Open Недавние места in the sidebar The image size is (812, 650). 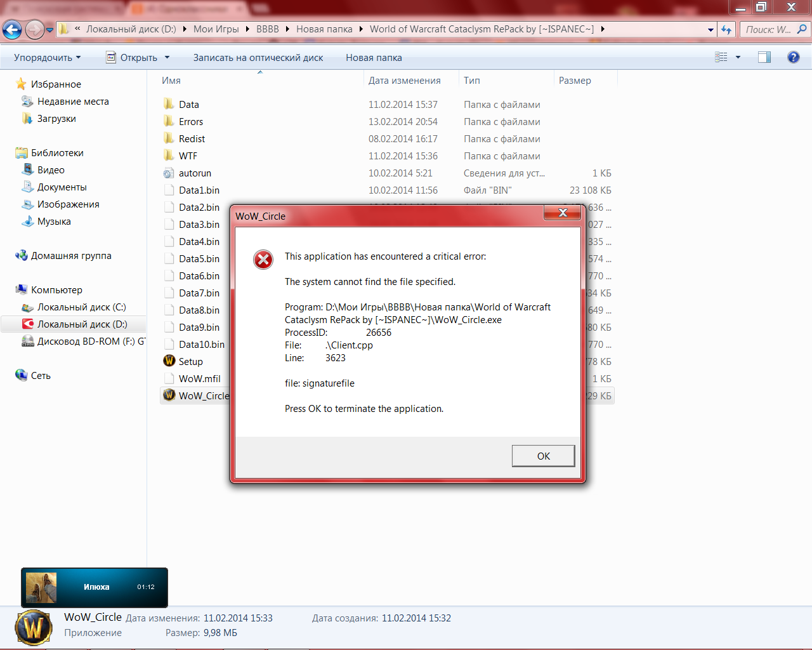click(65, 101)
